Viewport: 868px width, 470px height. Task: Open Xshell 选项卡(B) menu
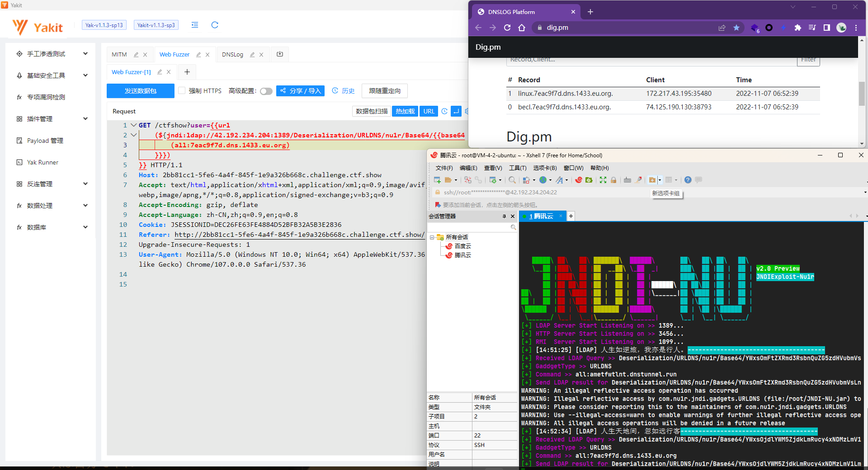coord(545,168)
